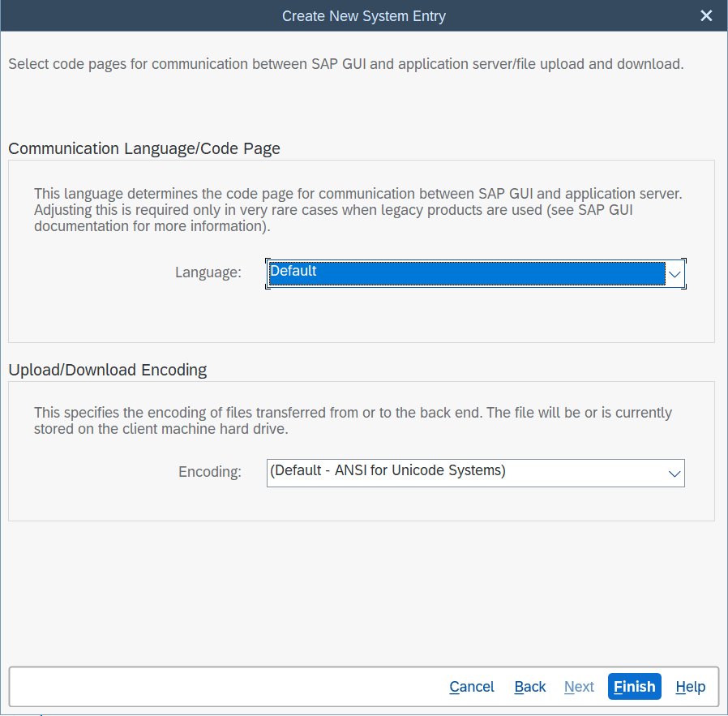Select the Upload/Download Encoding heading
Screen dimensions: 728x716
pos(108,370)
